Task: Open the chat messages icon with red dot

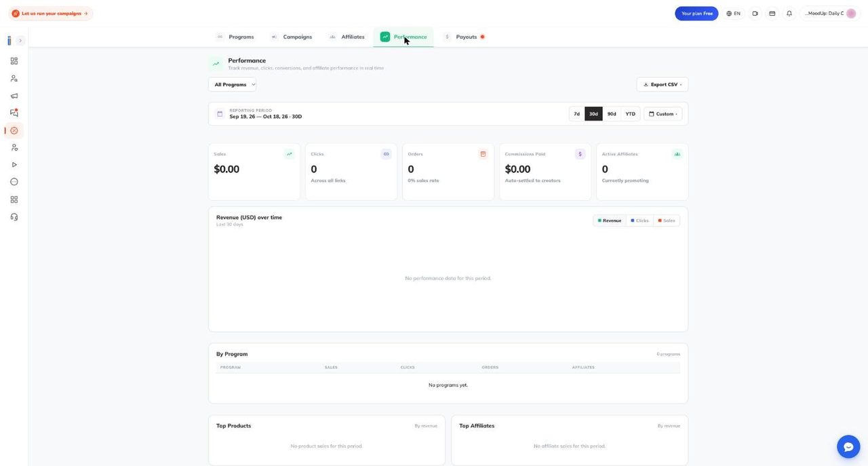Action: [x=14, y=113]
